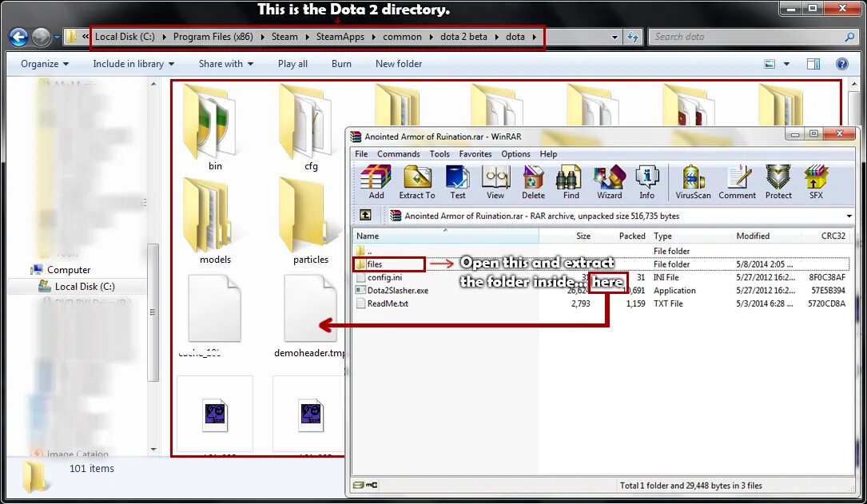Viewport: 867px width, 504px height.
Task: Select the config.ini row
Action: (x=601, y=277)
